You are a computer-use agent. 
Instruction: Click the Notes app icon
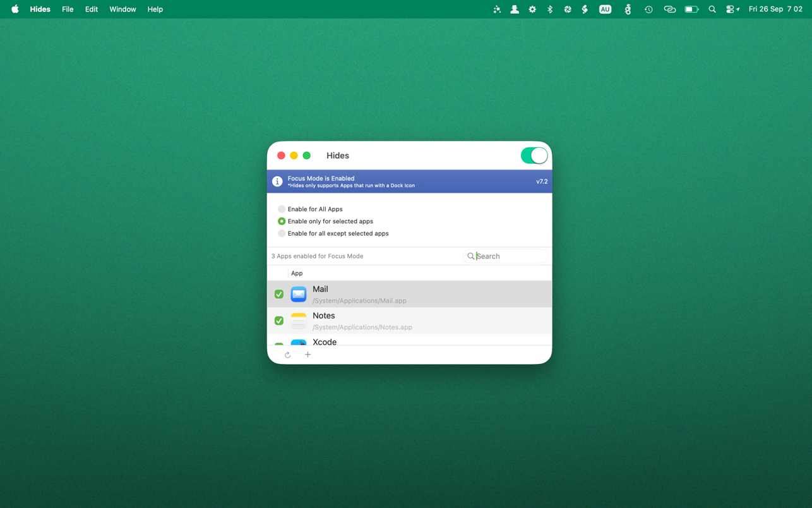pyautogui.click(x=299, y=321)
